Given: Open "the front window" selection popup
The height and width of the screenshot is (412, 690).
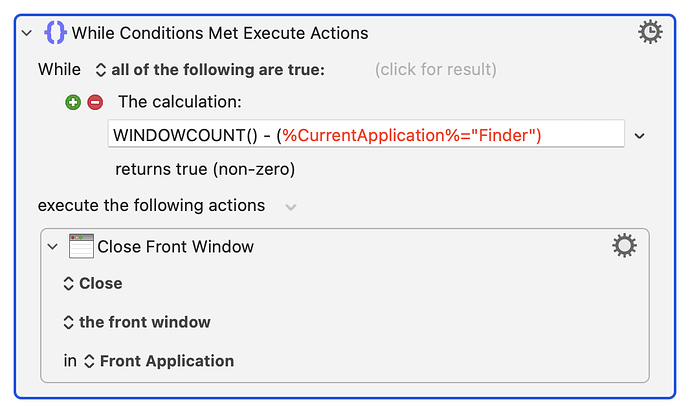Looking at the screenshot, I should (x=136, y=322).
